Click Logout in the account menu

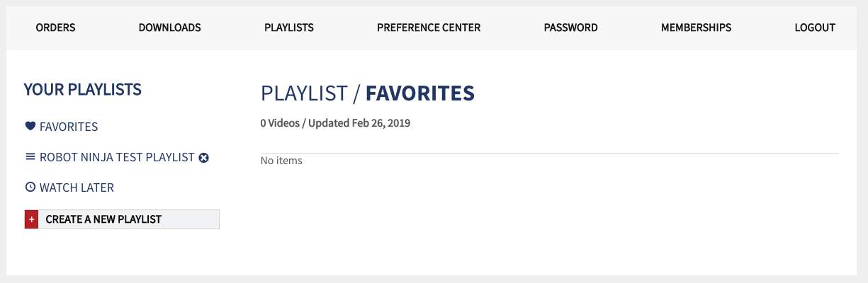pyautogui.click(x=815, y=28)
